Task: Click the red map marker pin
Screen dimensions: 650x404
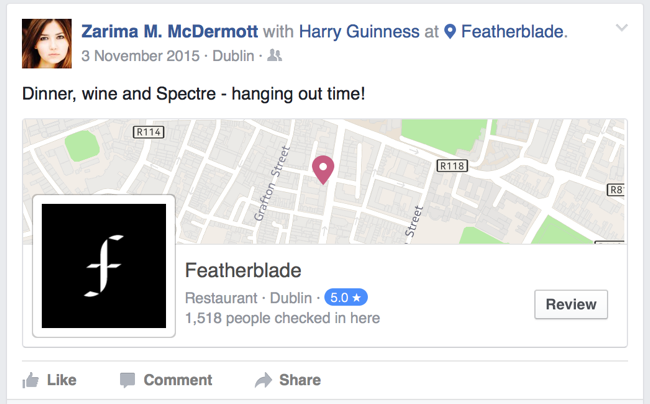Action: click(x=323, y=169)
